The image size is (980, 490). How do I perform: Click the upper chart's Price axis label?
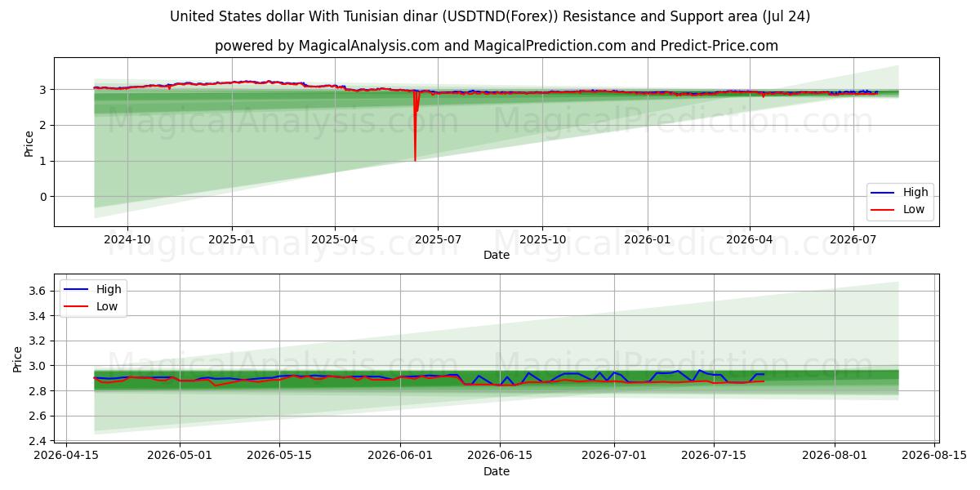[29, 142]
